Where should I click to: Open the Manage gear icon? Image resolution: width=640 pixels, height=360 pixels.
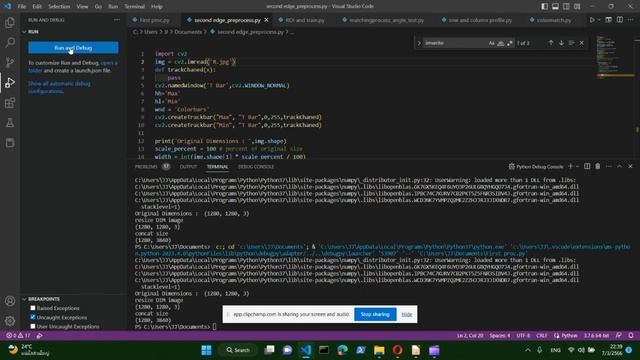(x=10, y=321)
